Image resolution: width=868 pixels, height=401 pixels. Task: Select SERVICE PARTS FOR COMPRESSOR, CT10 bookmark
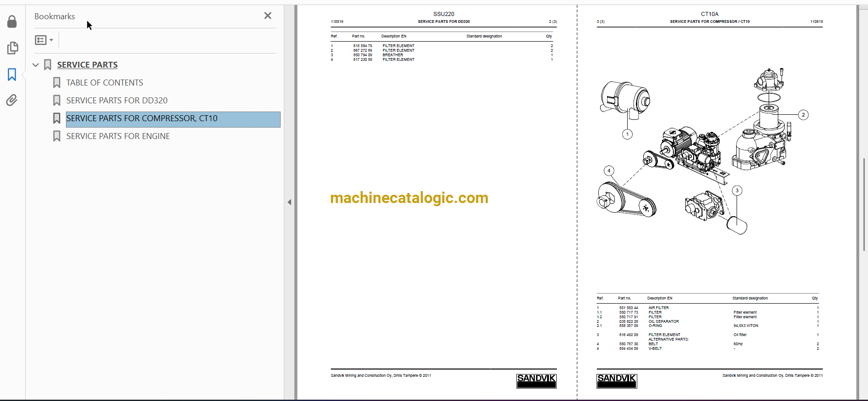[173, 119]
